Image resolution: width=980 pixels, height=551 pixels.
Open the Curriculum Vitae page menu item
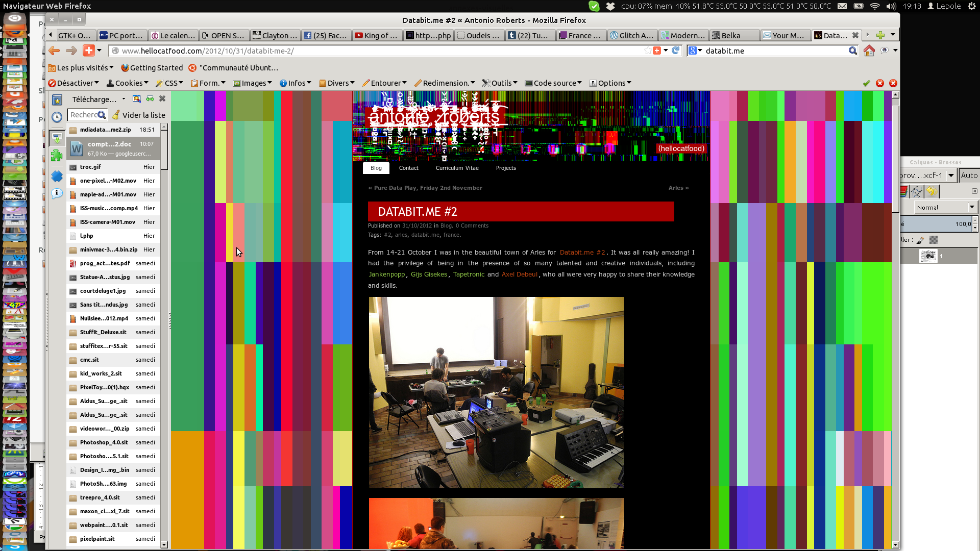457,168
